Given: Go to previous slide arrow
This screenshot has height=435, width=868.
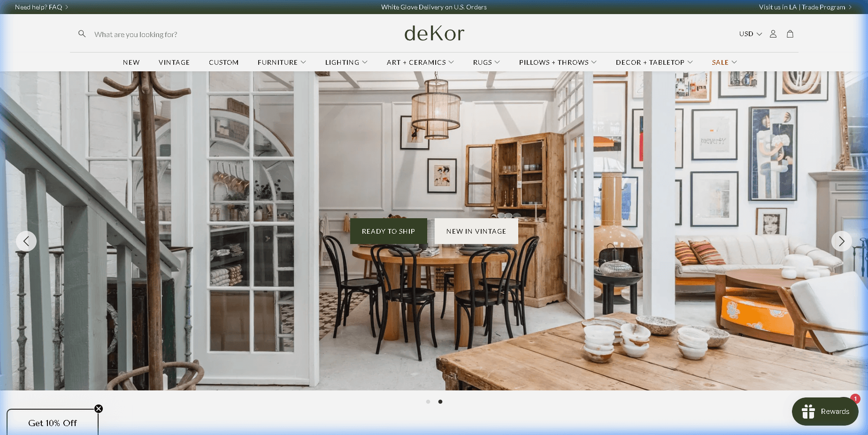Looking at the screenshot, I should coord(26,241).
